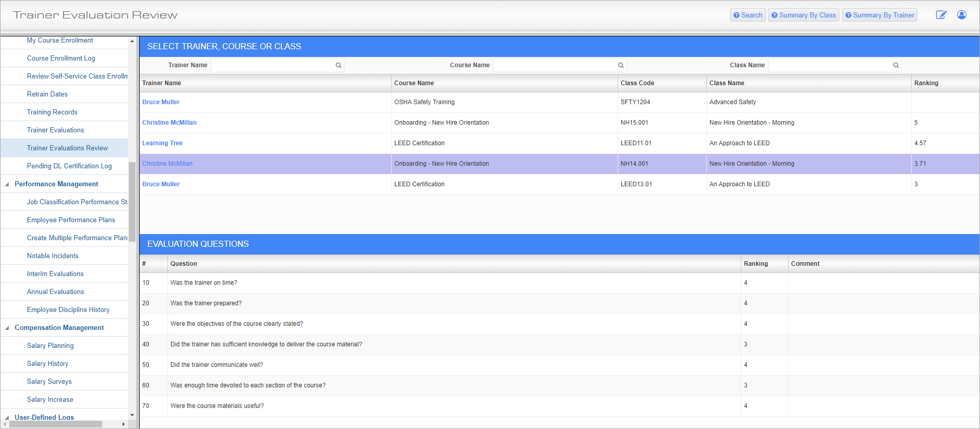Select the Advanced Safety class name cell
The width and height of the screenshot is (980, 429).
809,102
